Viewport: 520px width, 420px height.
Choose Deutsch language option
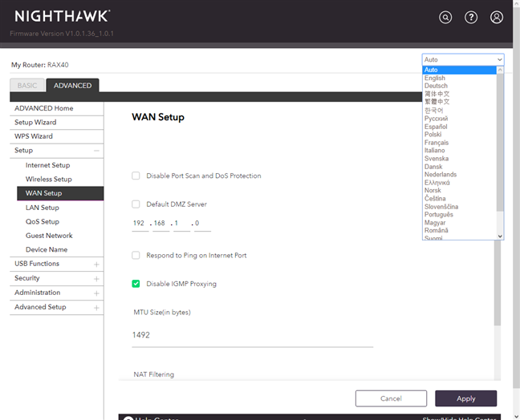tap(460, 86)
